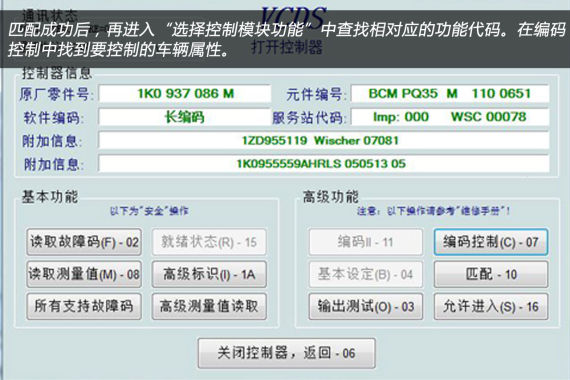This screenshot has height=380, width=570.
Task: Click the disabled 就绪状态(R) - 15 button
Action: (209, 242)
